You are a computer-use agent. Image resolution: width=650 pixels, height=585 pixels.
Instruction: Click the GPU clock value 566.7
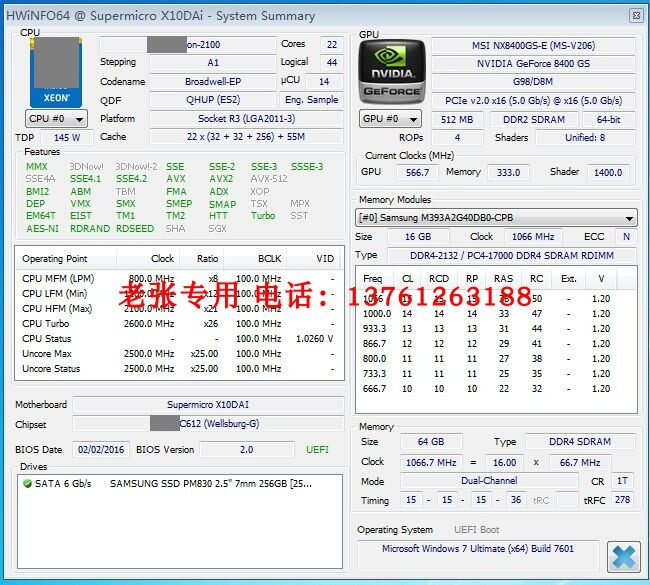tap(417, 172)
